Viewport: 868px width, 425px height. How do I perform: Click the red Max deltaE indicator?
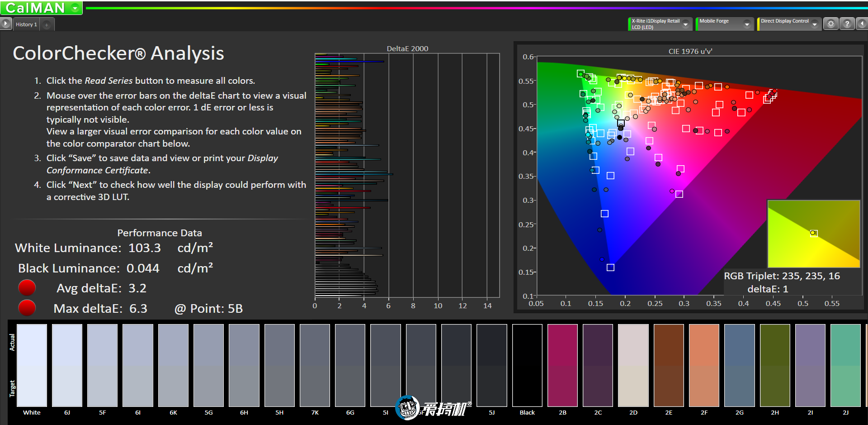(27, 308)
